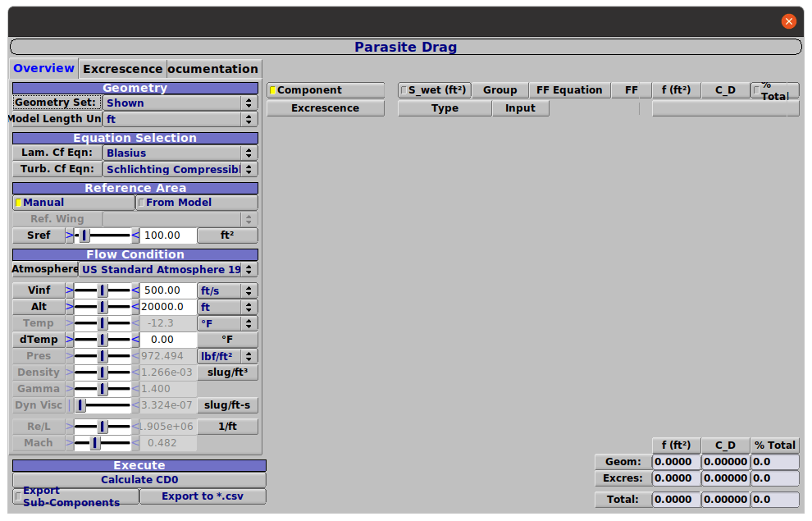Image resolution: width=812 pixels, height=521 pixels.
Task: Click the left arrow of the Alt slider
Action: 70,307
